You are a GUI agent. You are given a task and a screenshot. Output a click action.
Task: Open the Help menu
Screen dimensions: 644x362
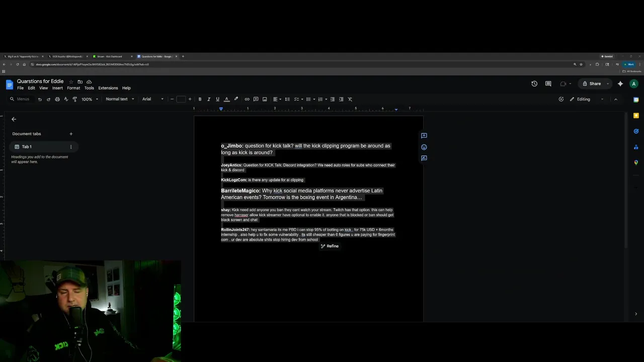tap(126, 88)
